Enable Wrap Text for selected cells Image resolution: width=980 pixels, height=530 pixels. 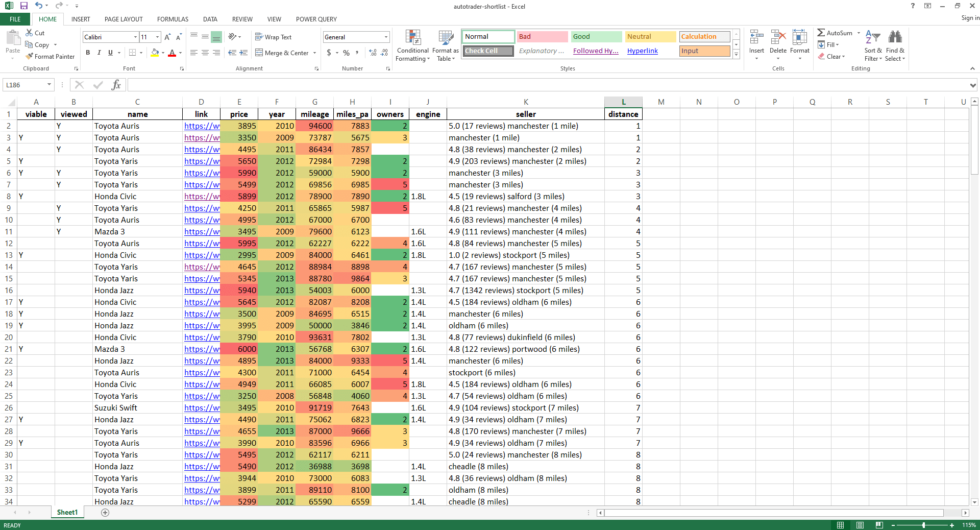click(x=274, y=36)
